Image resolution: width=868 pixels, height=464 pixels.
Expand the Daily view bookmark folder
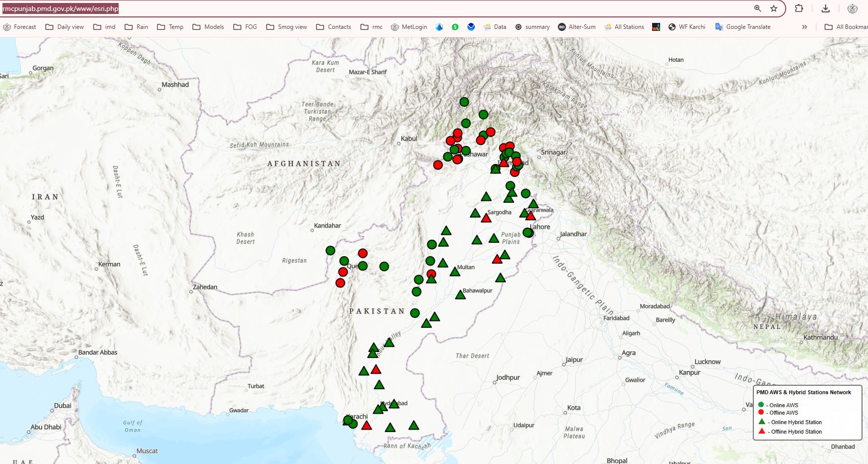[65, 27]
